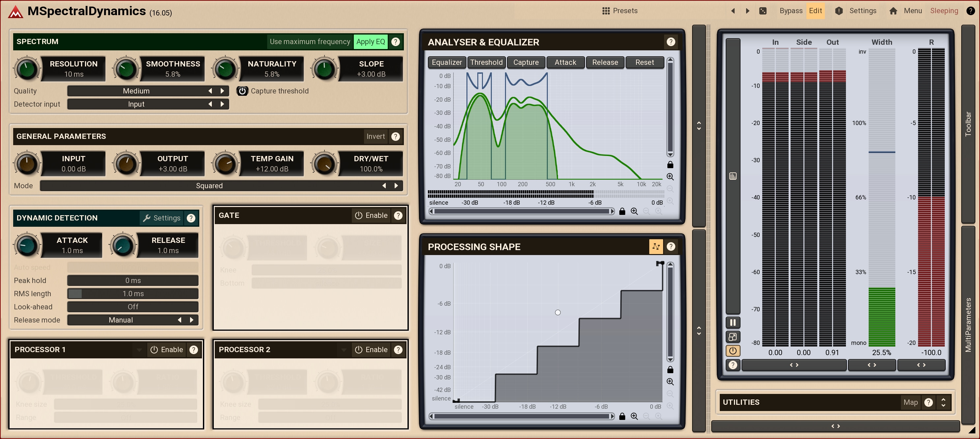980x439 pixels.
Task: Click the Look-ahead value bar
Action: click(133, 307)
